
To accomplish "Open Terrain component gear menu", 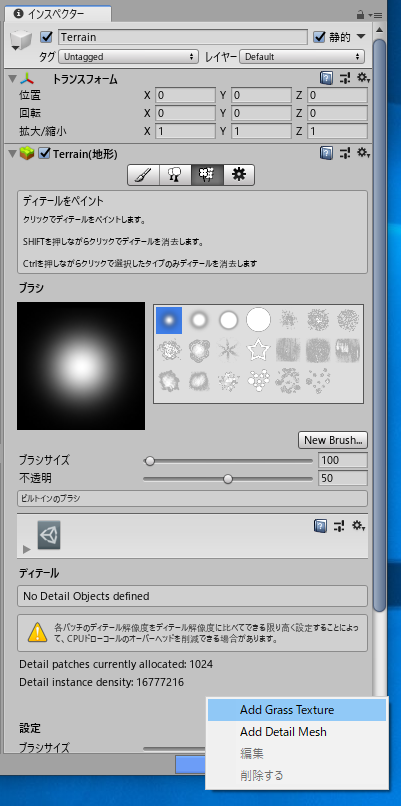I will pos(363,153).
